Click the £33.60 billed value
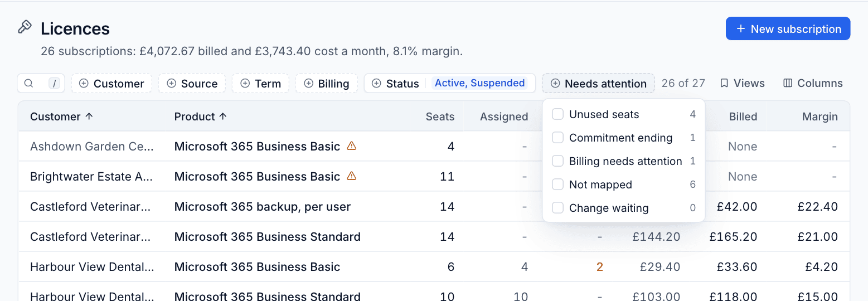This screenshot has height=301, width=868. [737, 266]
